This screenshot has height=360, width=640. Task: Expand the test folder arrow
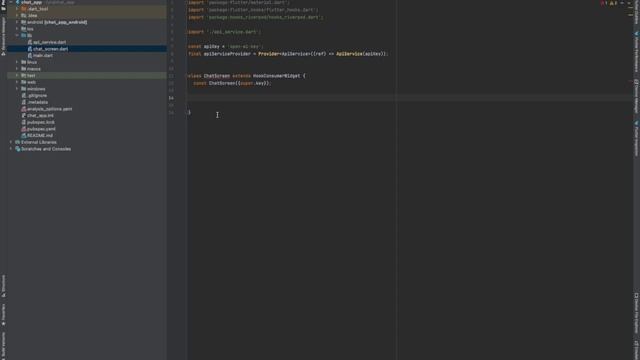(x=17, y=76)
